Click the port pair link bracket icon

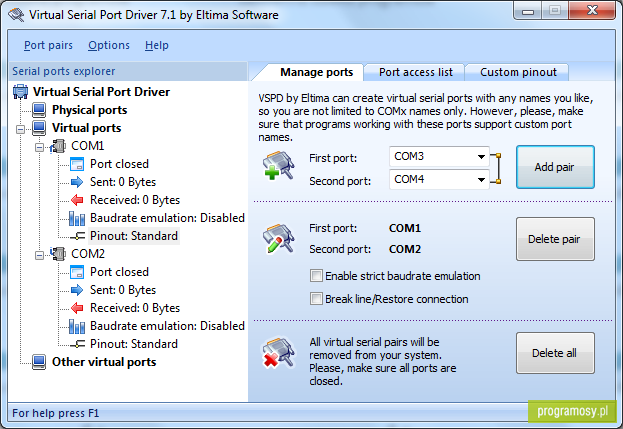click(x=496, y=168)
